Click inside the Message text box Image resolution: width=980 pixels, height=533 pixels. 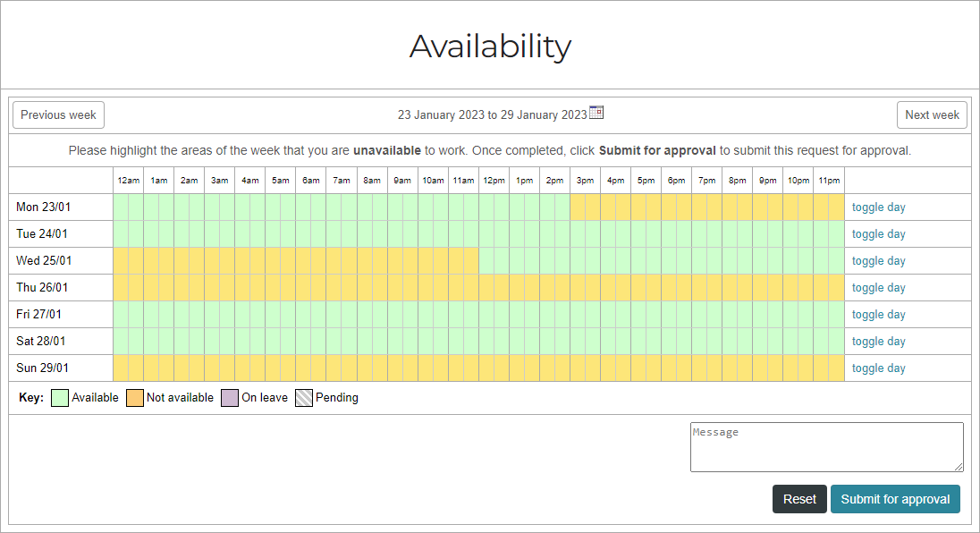coord(825,446)
